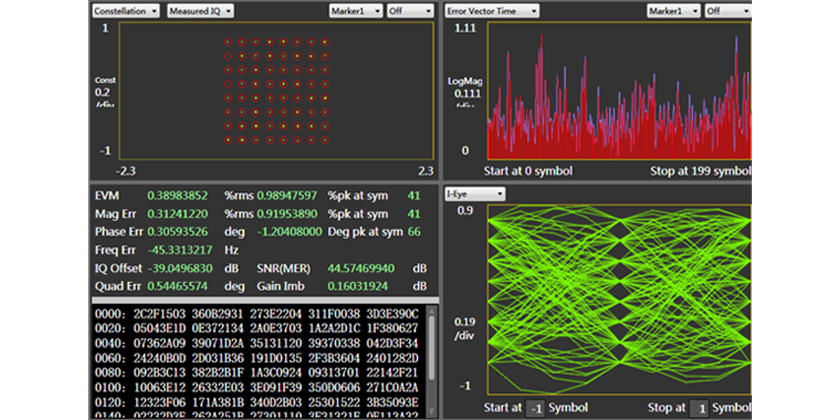Click the hex data panel scrollbar
840x420 pixels.
click(x=432, y=360)
